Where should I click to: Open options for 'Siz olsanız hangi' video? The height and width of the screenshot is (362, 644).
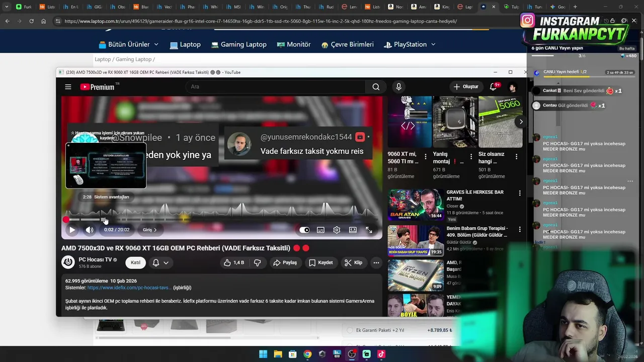point(516,157)
